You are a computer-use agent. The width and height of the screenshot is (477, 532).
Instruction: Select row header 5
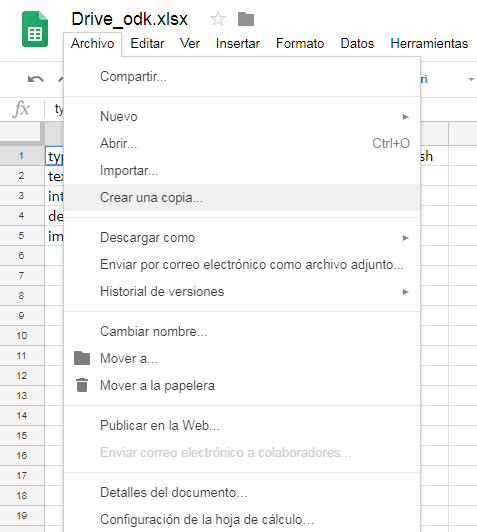tap(22, 236)
